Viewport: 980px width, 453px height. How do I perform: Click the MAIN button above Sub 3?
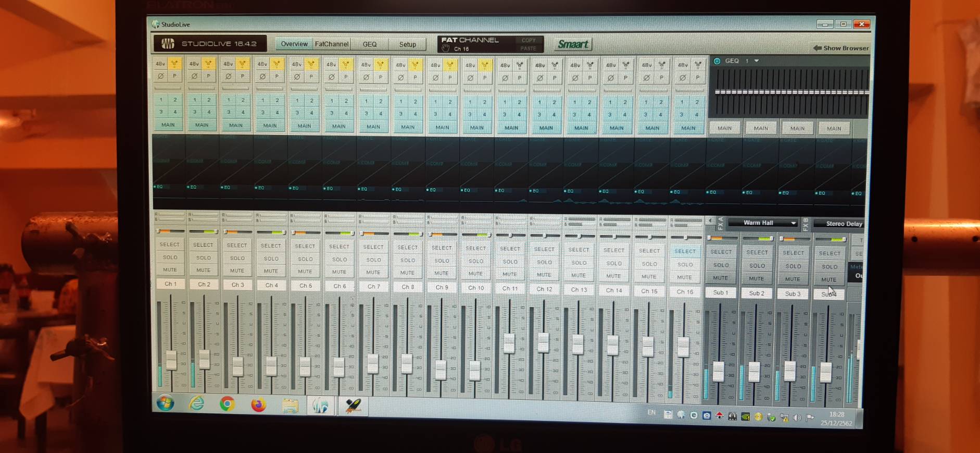click(x=797, y=128)
